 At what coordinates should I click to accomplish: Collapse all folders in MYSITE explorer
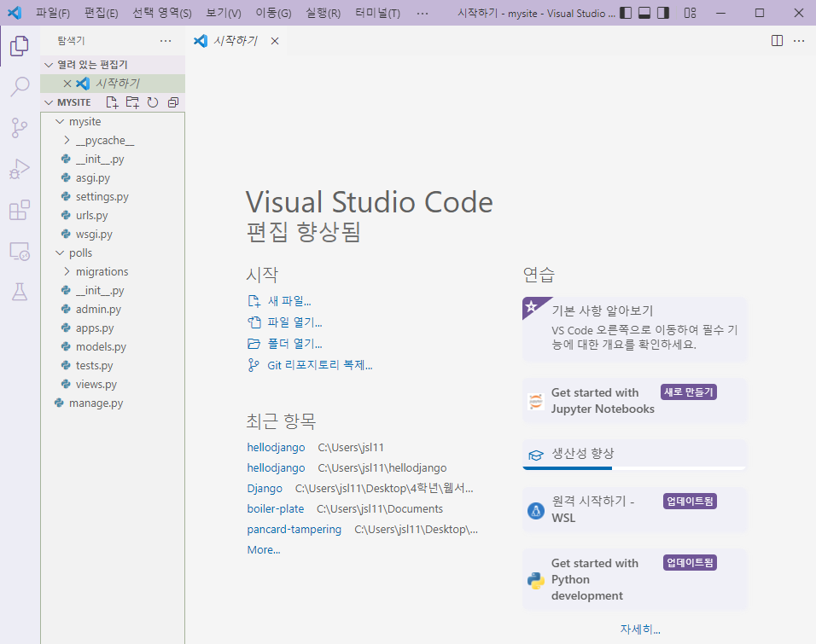point(173,102)
